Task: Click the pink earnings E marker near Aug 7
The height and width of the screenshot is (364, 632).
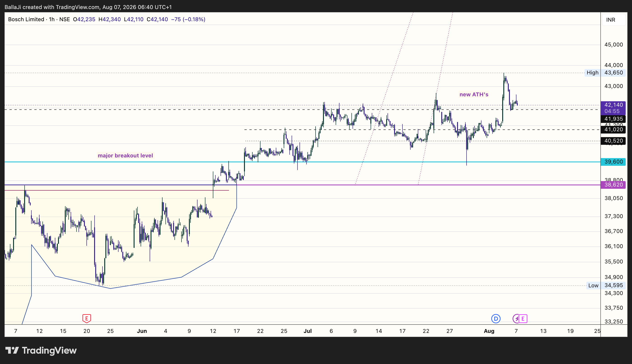Action: tap(523, 319)
